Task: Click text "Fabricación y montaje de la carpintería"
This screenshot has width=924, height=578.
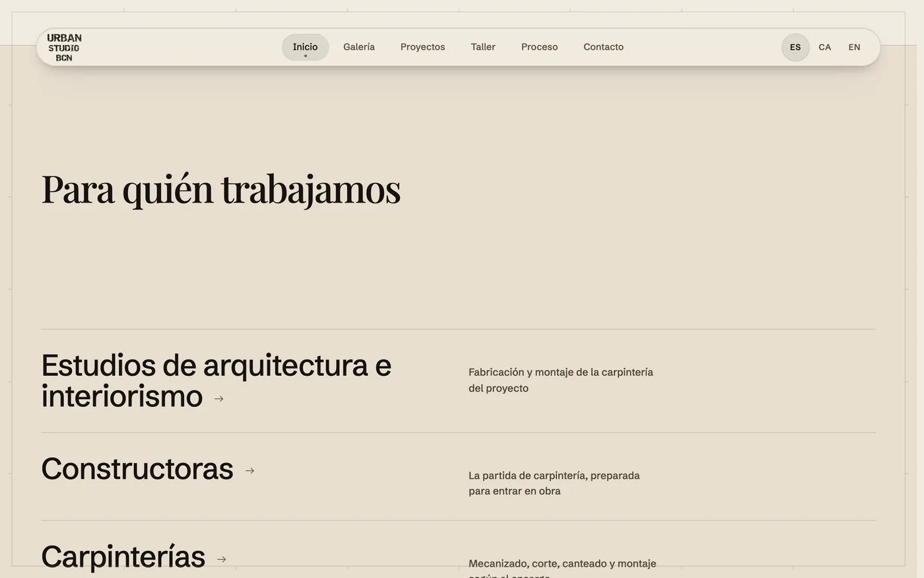Action: [x=561, y=373]
